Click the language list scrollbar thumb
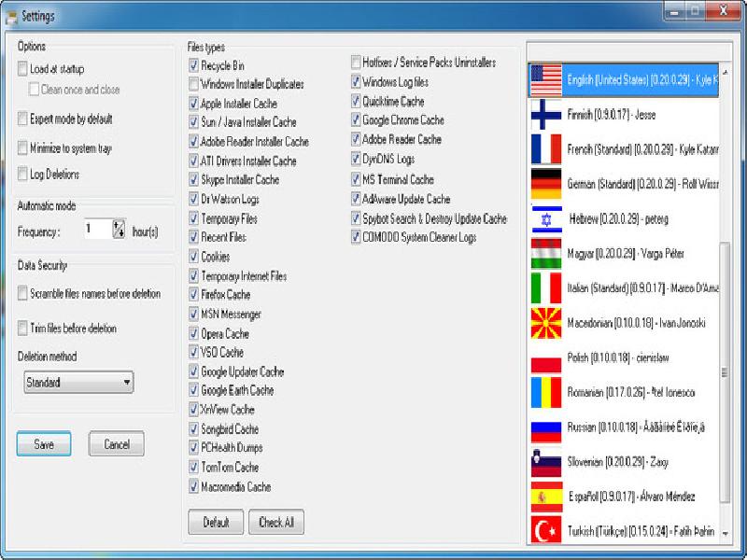The image size is (747, 560). pos(725,372)
